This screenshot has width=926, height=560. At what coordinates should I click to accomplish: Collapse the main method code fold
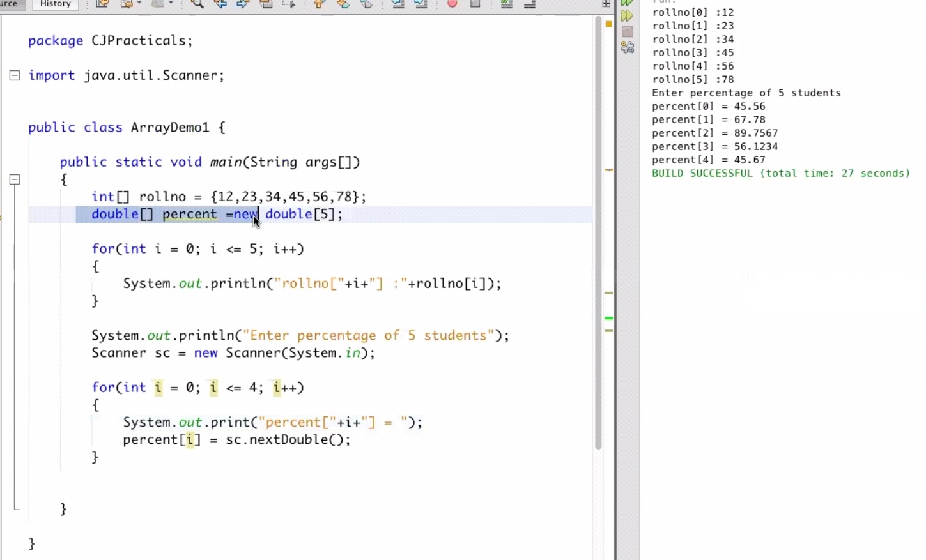[x=14, y=180]
